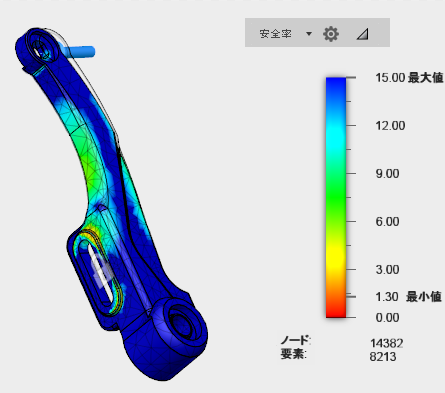The image size is (445, 393).
Task: Click the 要素 count value 8213
Action: coord(383,357)
